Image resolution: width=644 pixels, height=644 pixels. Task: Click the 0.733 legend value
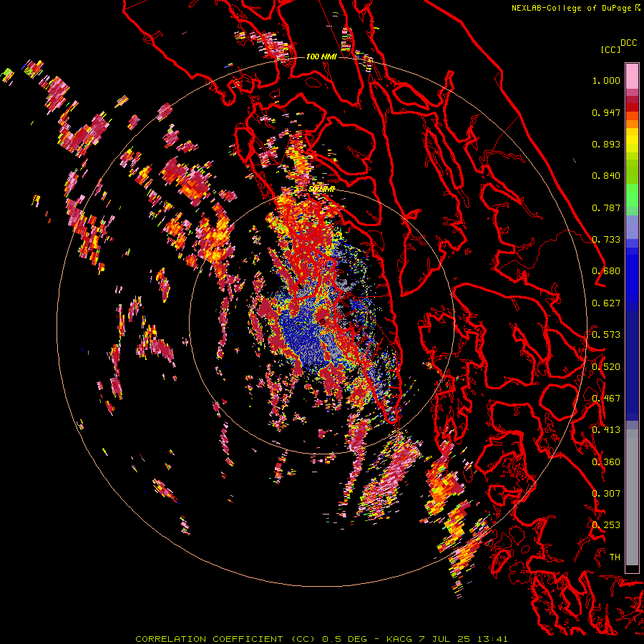pos(606,240)
